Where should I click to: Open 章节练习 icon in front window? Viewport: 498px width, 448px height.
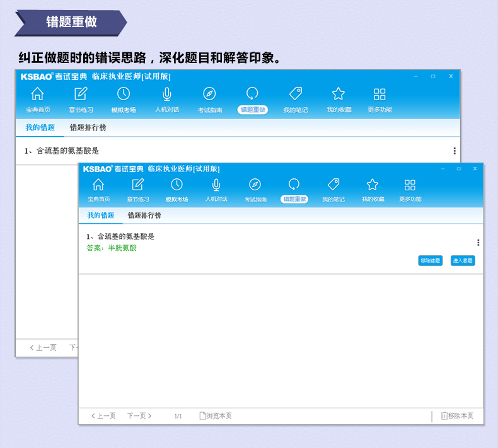click(137, 185)
